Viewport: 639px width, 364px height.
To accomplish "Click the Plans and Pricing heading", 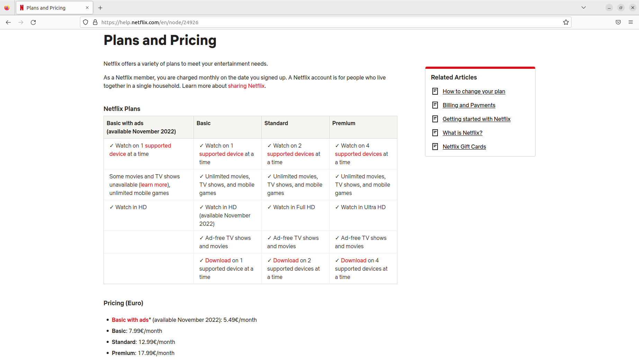I will [160, 40].
